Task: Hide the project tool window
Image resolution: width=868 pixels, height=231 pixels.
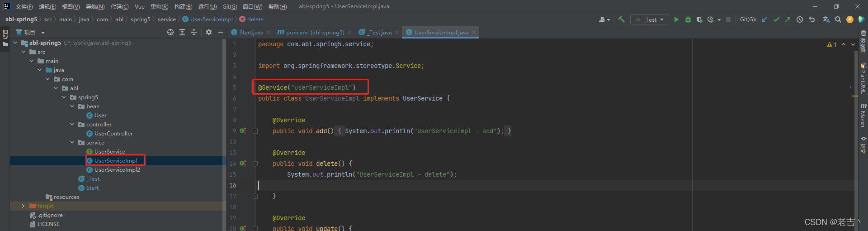Action: pyautogui.click(x=220, y=32)
